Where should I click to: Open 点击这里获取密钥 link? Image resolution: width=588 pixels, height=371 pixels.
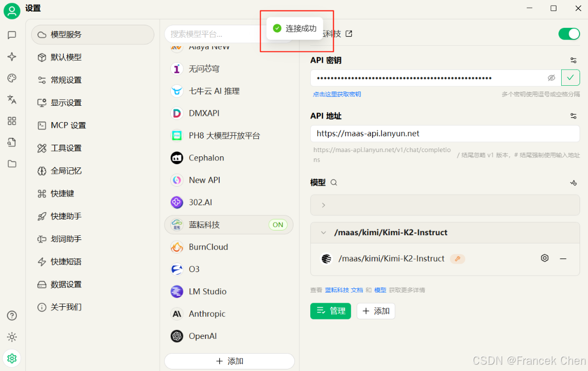[337, 94]
